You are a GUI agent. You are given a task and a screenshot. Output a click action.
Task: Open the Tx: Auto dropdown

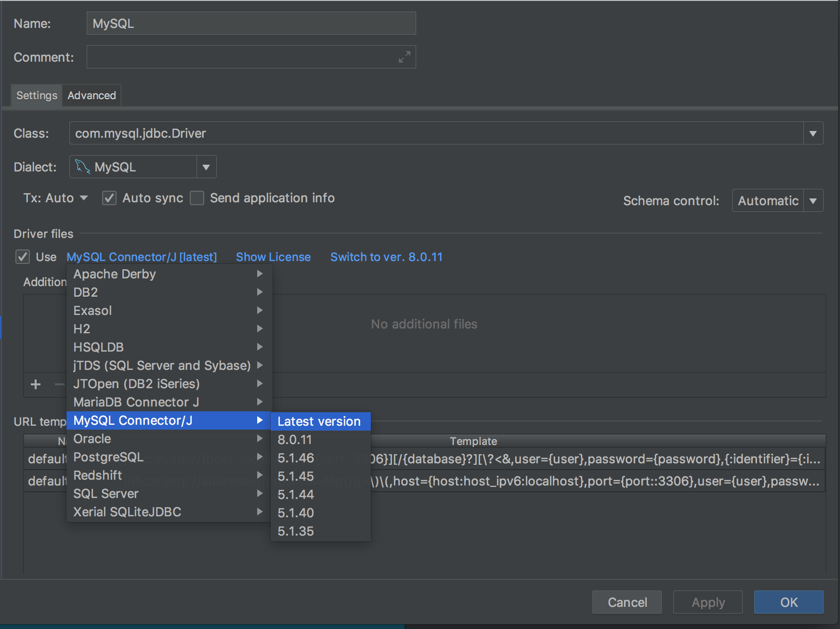(x=55, y=198)
